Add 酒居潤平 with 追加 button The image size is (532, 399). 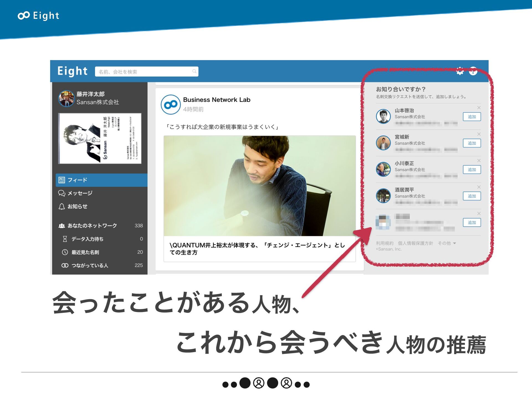[x=472, y=196]
